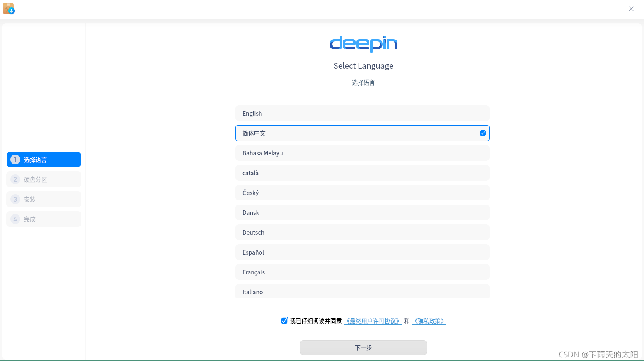Click step number 1 circle icon

pyautogui.click(x=15, y=160)
